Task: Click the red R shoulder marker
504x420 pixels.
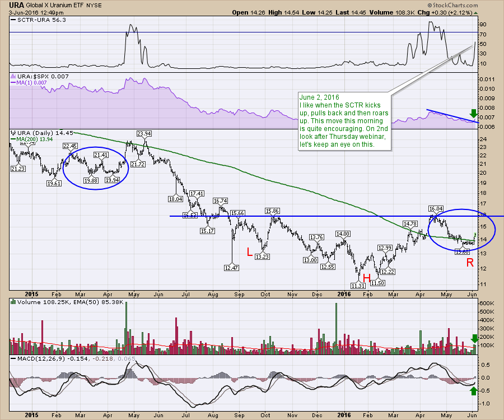Action: tap(470, 263)
